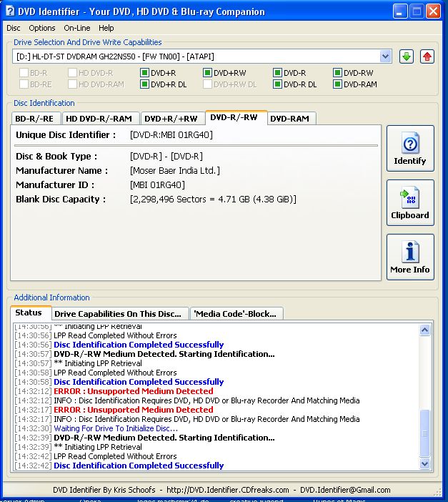This screenshot has height=502, width=448.
Task: Click the red up-arrow drive button
Action: pyautogui.click(x=427, y=56)
